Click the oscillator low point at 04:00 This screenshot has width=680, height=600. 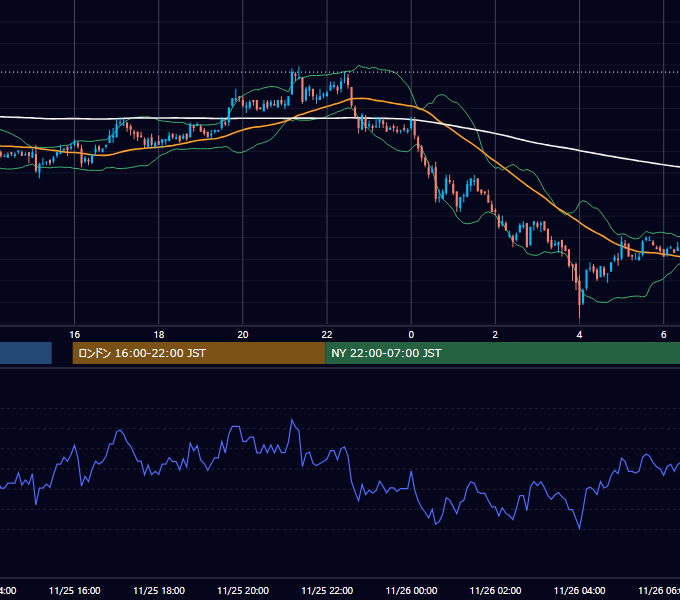pyautogui.click(x=579, y=528)
